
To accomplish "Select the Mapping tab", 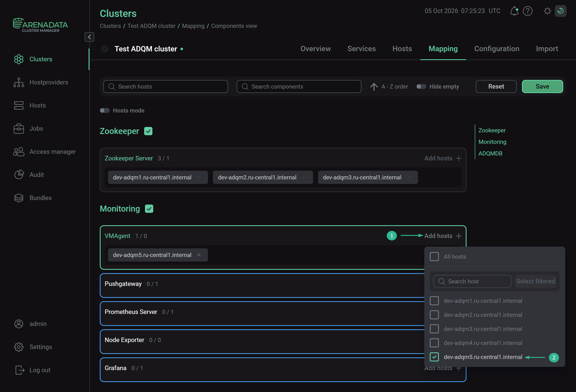I will 443,49.
